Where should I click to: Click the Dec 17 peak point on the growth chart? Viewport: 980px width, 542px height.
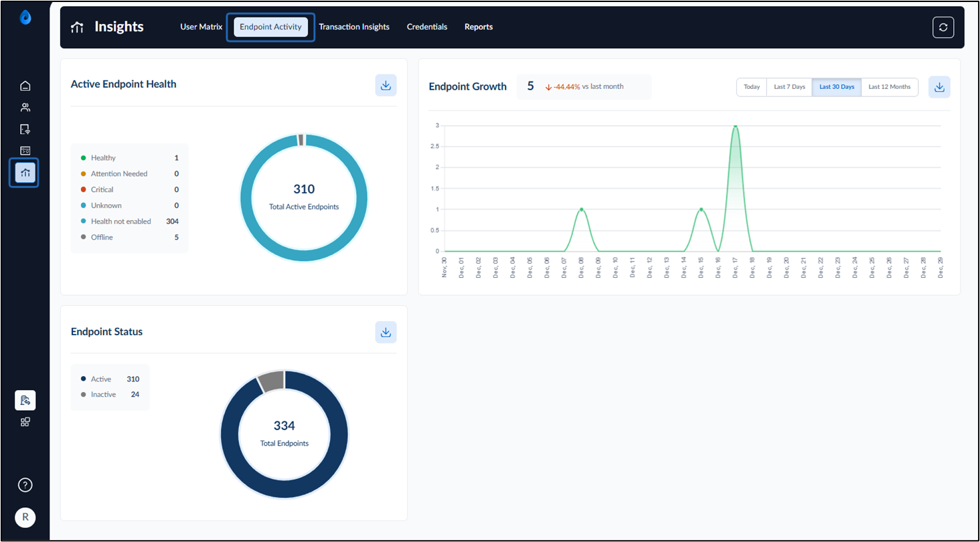[x=735, y=126]
